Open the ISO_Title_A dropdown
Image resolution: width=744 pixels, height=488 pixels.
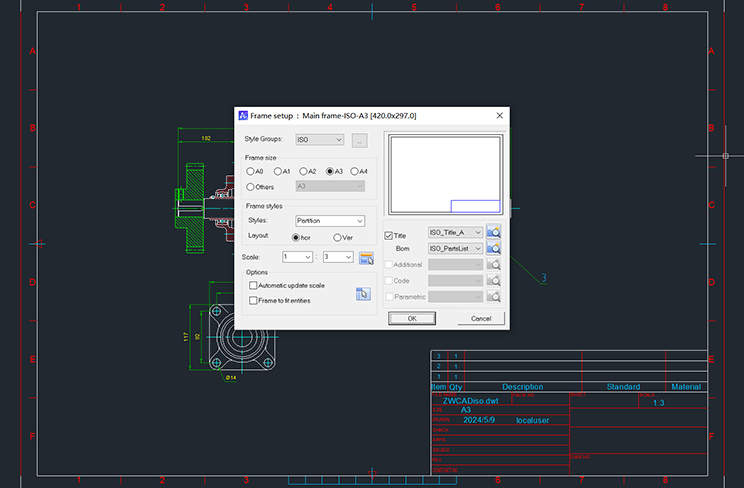[479, 233]
